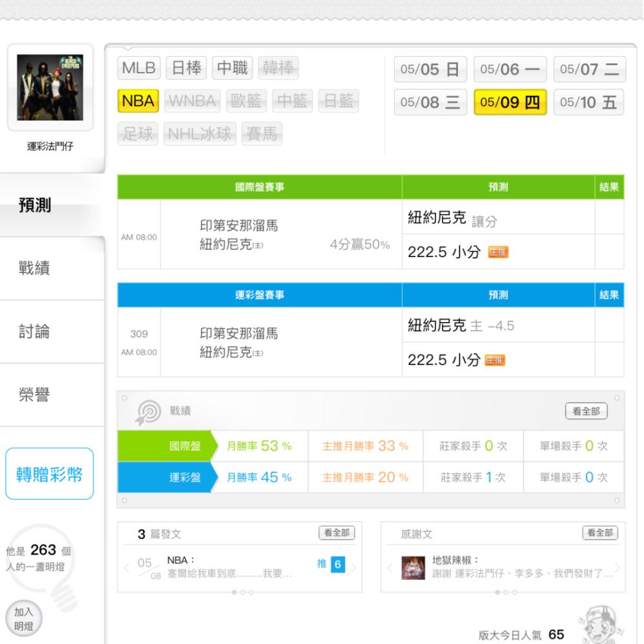
Task: Click the 轉贈彩幣 button
Action: pos(50,473)
